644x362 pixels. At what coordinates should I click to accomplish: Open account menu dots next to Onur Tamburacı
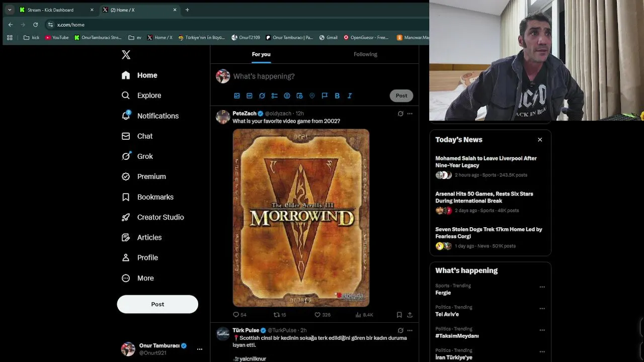(200, 349)
